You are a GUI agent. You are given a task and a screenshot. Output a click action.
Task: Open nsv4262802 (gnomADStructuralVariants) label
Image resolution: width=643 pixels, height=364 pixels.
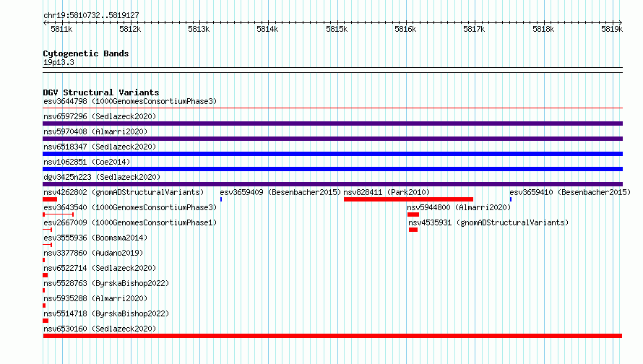[124, 192]
